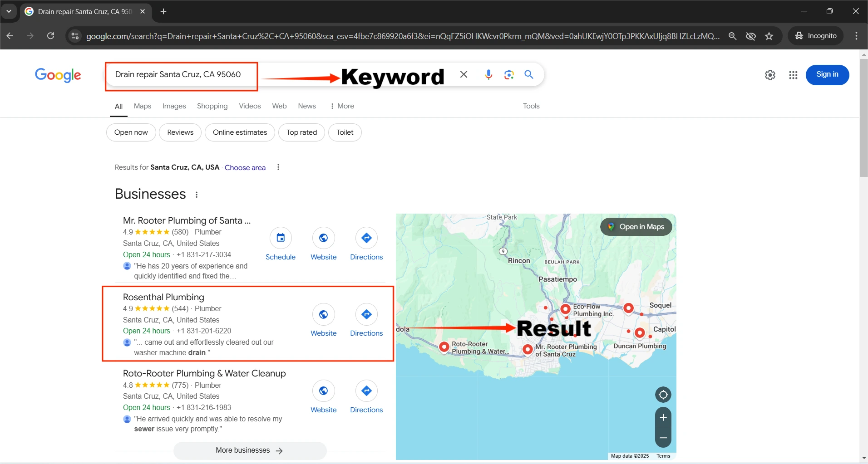This screenshot has height=464, width=868.
Task: Toggle the Toilet filter chip
Action: 345,132
